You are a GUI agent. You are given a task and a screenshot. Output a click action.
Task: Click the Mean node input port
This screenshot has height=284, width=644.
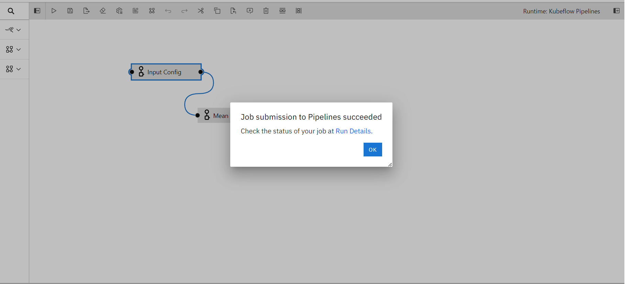point(198,115)
